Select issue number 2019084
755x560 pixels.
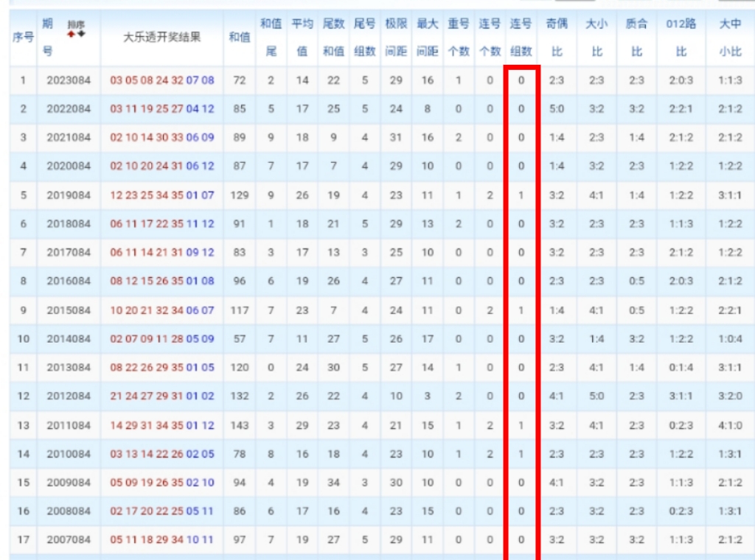pyautogui.click(x=69, y=195)
